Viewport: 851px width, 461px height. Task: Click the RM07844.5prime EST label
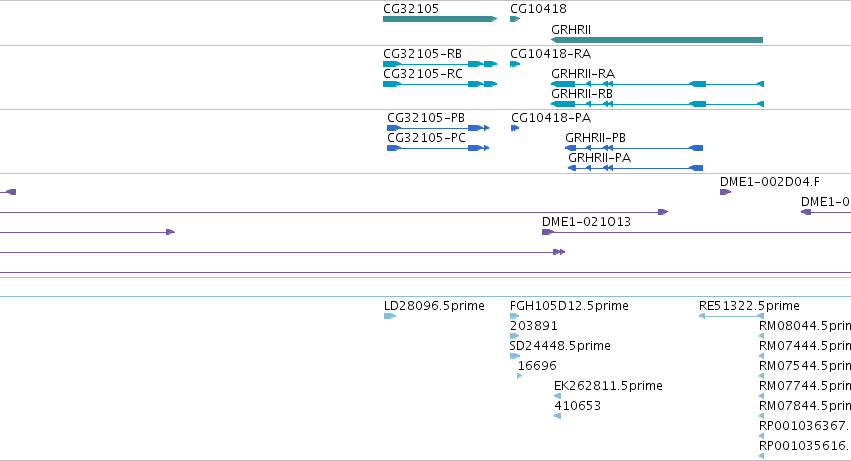tap(805, 406)
